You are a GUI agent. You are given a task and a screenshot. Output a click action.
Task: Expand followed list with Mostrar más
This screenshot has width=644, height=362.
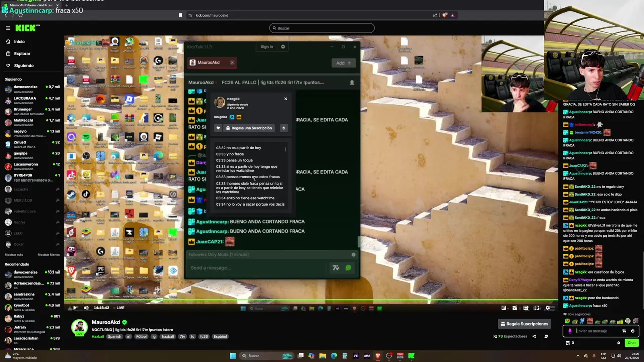coord(14,255)
